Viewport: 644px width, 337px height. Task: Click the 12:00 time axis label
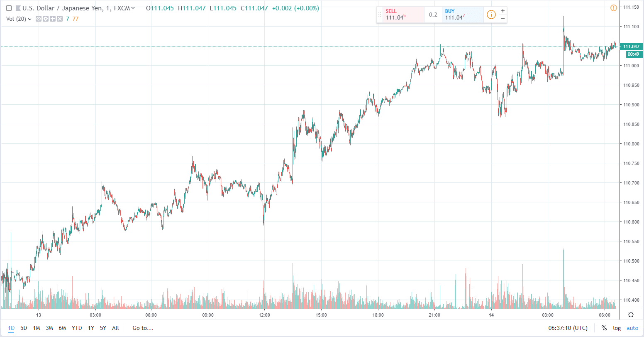[264, 315]
